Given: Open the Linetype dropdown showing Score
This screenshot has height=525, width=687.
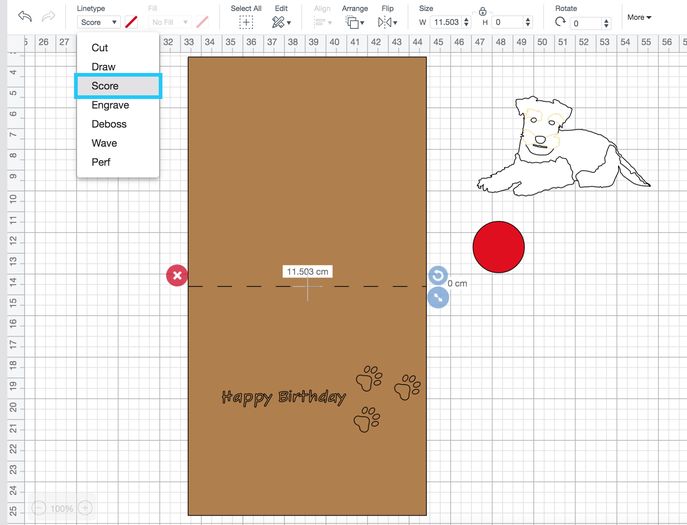Looking at the screenshot, I should (98, 22).
